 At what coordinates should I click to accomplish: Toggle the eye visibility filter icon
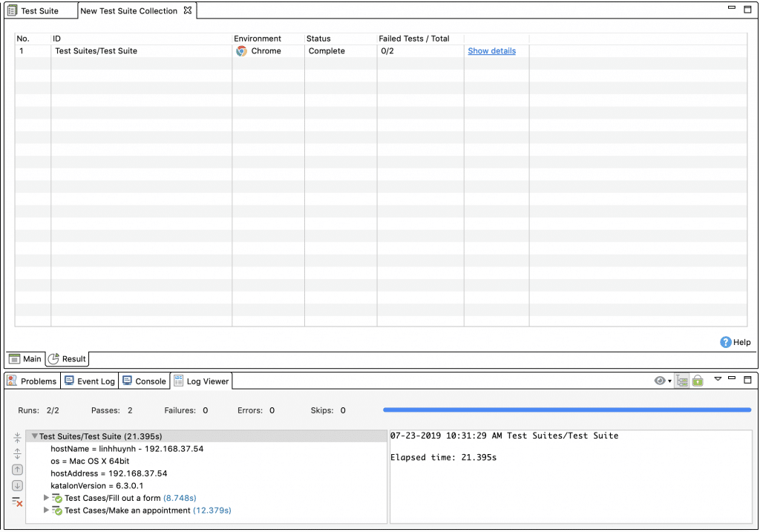[x=659, y=381]
